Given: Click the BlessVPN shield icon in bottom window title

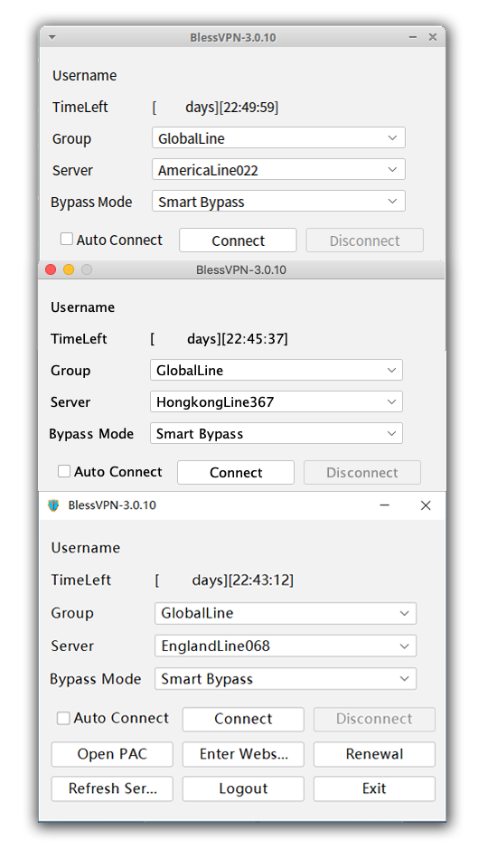Looking at the screenshot, I should coord(53,505).
